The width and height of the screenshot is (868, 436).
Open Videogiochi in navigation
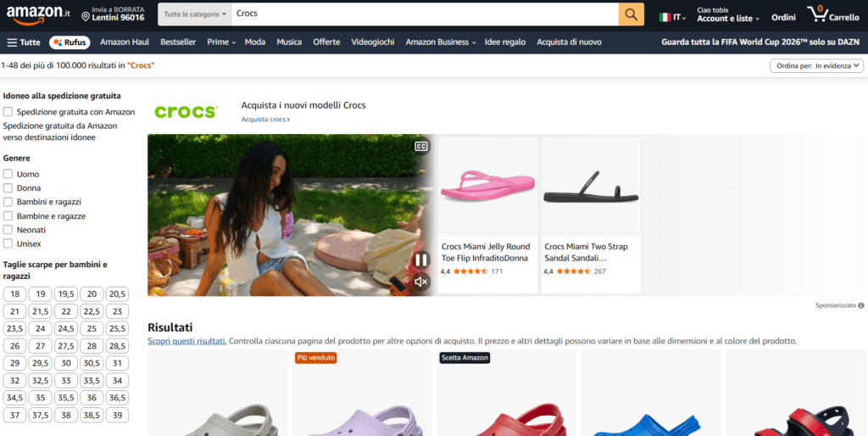click(373, 42)
